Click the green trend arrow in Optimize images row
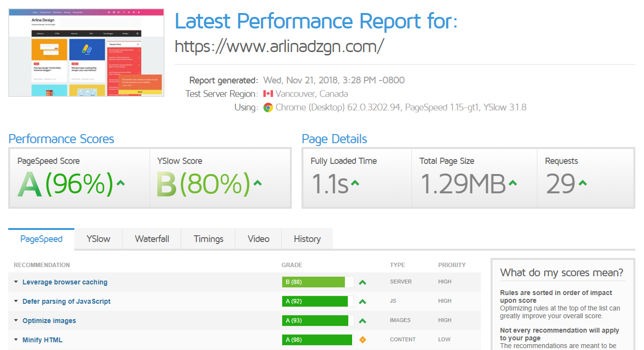 pyautogui.click(x=363, y=321)
